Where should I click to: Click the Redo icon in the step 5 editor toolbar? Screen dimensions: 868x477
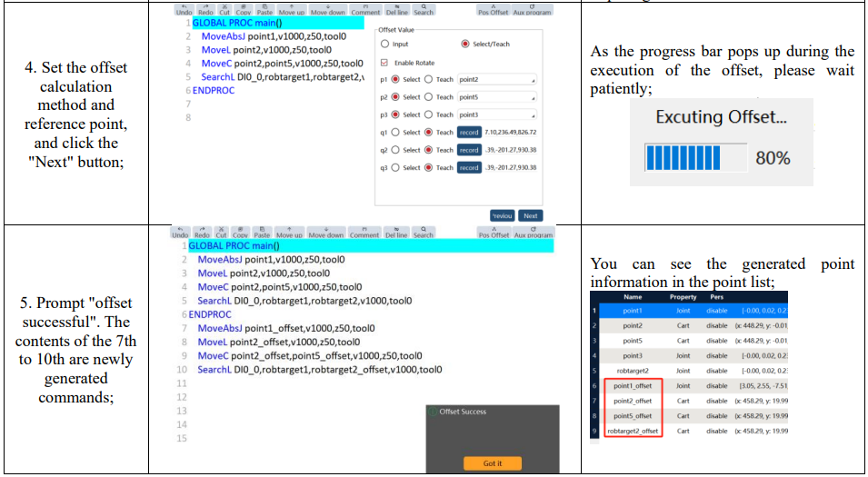202,233
